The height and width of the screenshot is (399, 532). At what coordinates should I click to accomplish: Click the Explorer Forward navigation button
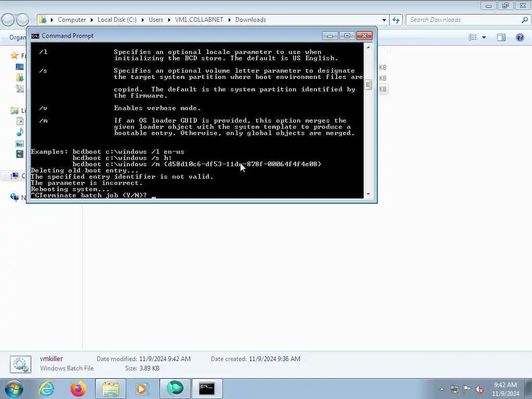(x=23, y=20)
